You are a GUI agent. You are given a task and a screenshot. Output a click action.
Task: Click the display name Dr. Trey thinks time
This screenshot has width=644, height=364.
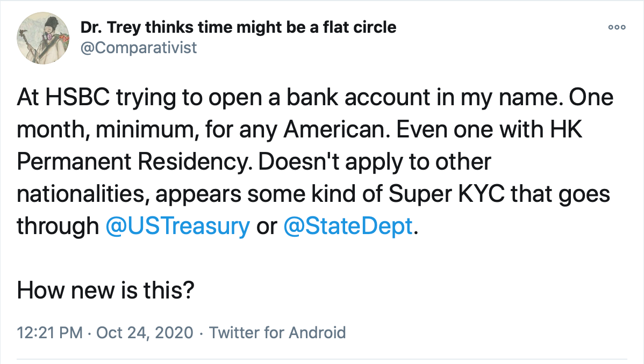(x=238, y=27)
